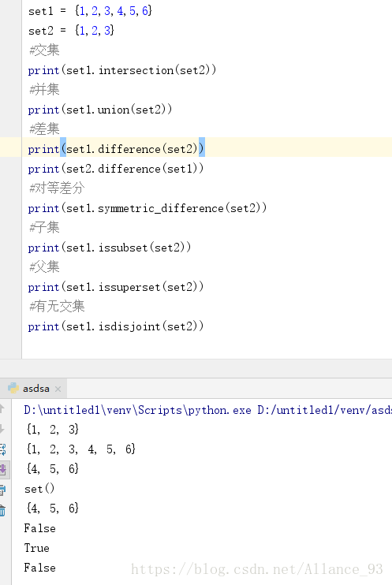Click the highlighted print(set1.difference(set2)) line
The image size is (392, 585).
pyautogui.click(x=116, y=149)
